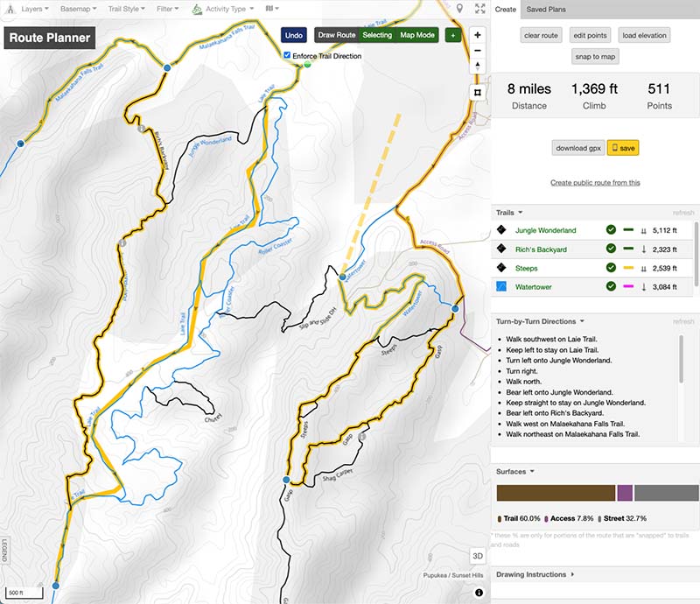Click the info icon at the bottom
The image size is (700, 604).
[478, 592]
